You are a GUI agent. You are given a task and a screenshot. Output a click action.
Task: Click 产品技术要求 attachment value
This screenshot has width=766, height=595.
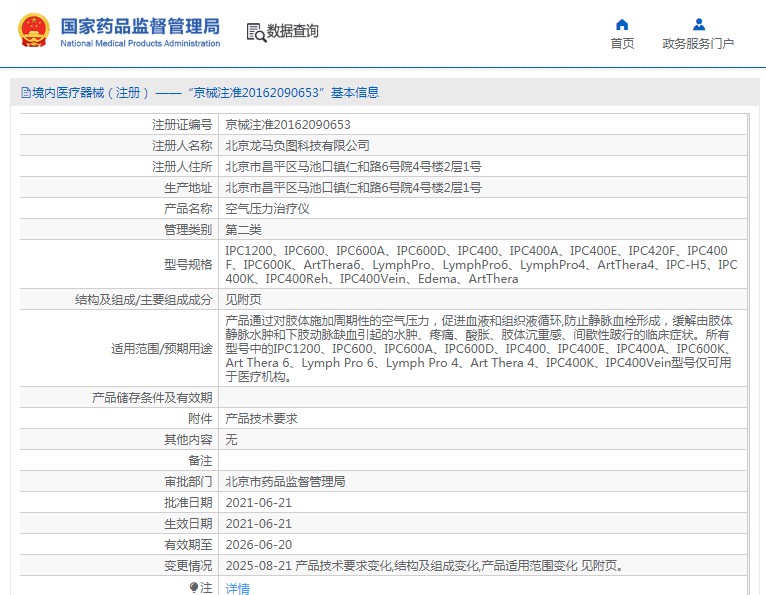tap(261, 419)
